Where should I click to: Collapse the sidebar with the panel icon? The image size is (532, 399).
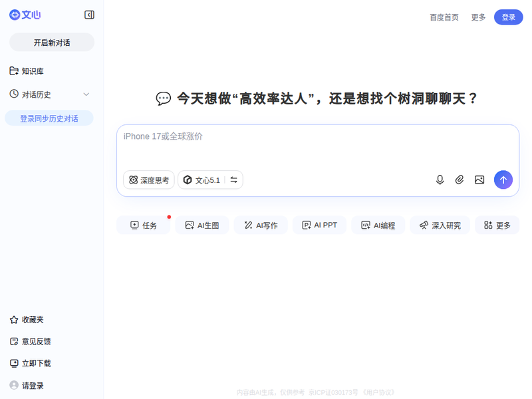[89, 15]
